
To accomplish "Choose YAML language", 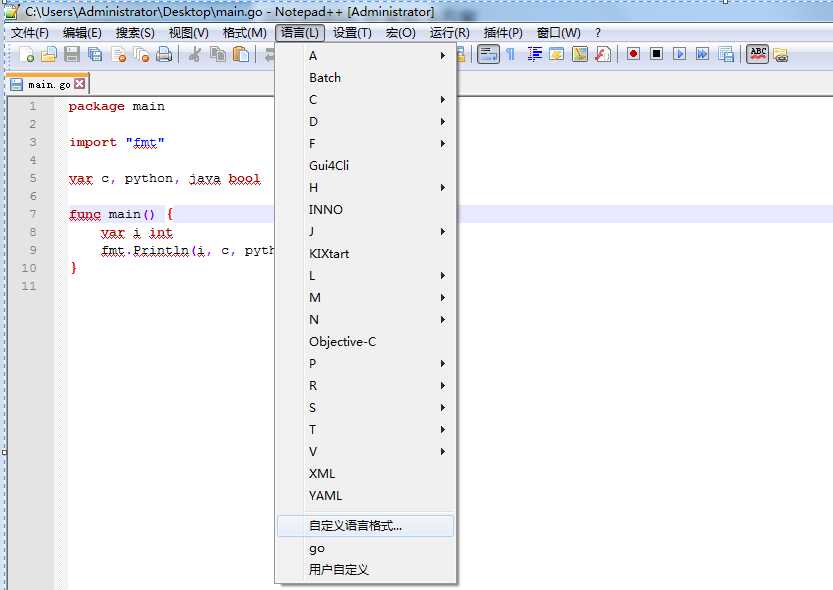I will 366,495.
